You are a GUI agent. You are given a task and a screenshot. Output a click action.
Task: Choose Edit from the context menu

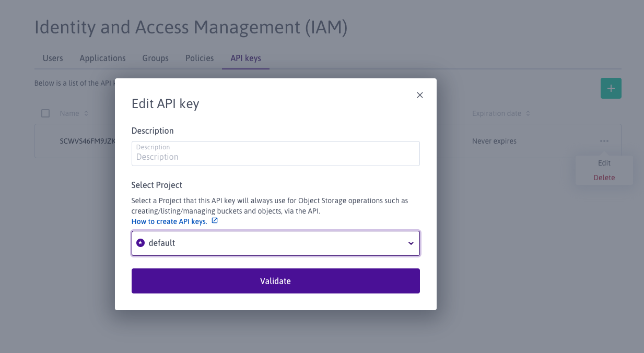coord(604,163)
